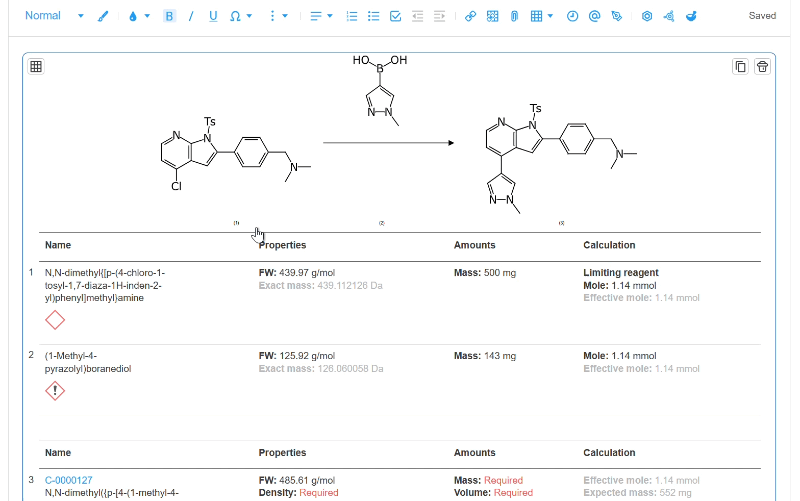Screen dimensions: 800x501
Task: Click the Saved status indicator
Action: 762,16
